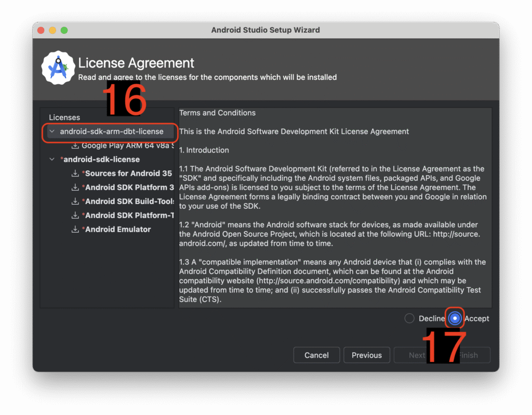Go back with the Previous button

(x=366, y=355)
